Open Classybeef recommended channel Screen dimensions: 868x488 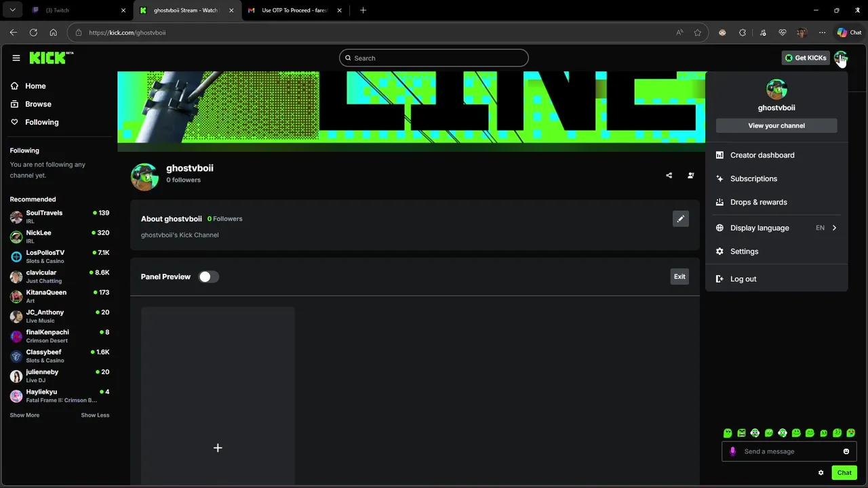(x=60, y=356)
